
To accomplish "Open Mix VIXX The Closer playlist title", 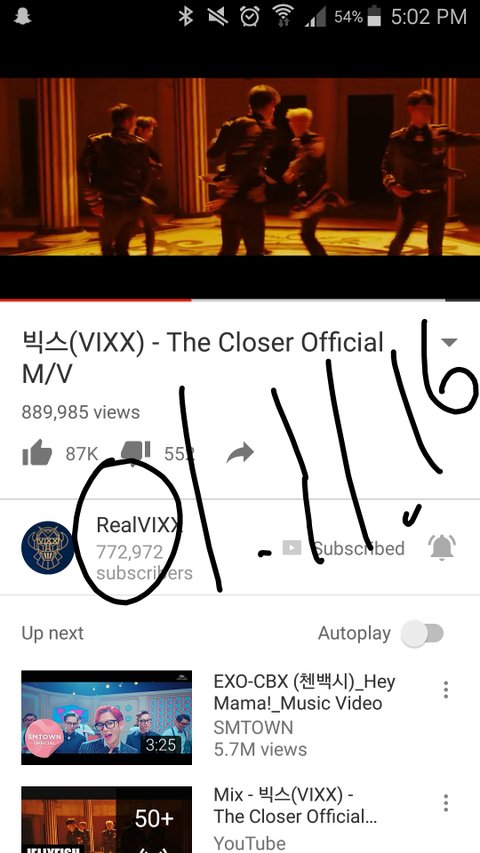I will pyautogui.click(x=295, y=806).
